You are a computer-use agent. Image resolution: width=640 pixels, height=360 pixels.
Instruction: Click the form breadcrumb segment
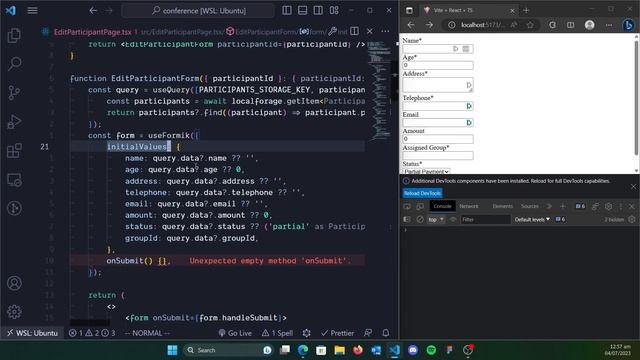click(313, 31)
